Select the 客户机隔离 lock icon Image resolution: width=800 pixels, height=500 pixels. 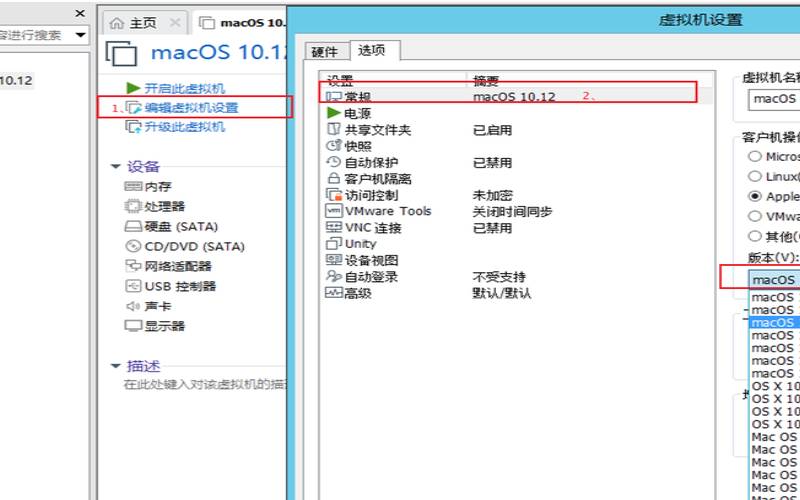334,179
